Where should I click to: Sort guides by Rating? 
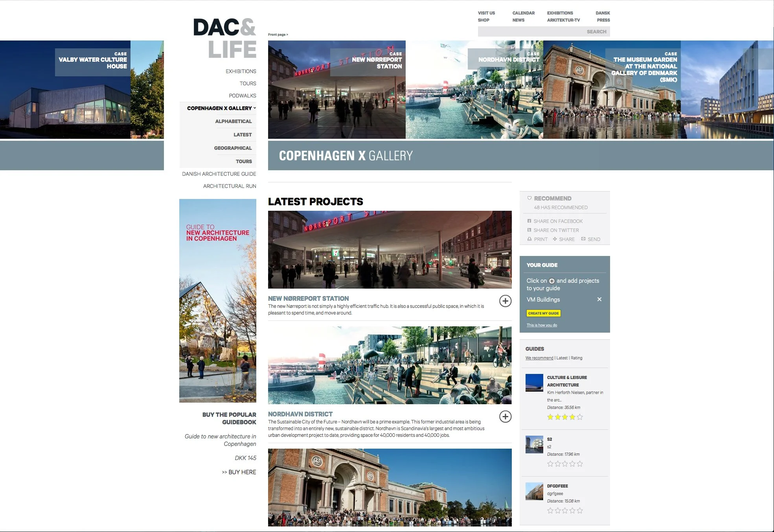[x=577, y=358]
